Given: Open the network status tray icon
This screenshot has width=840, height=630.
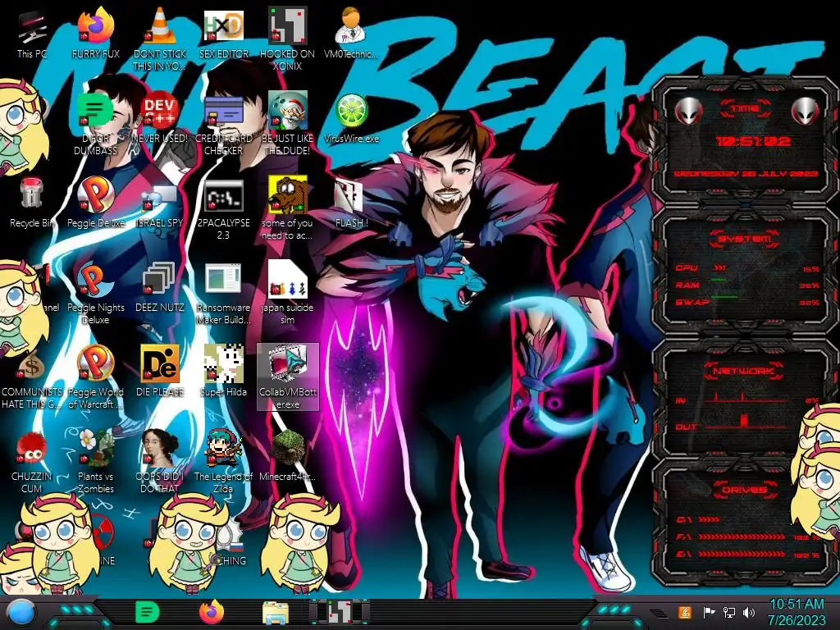Looking at the screenshot, I should [x=729, y=612].
